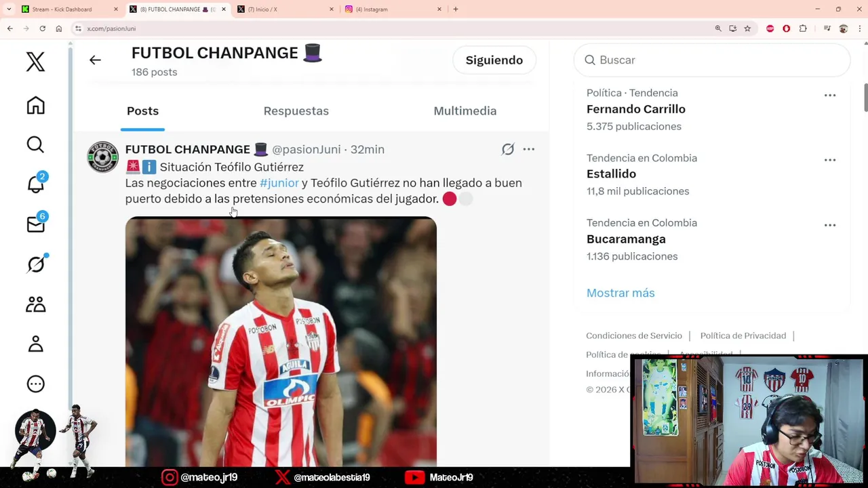This screenshot has width=868, height=488.
Task: Close the Instagram browser tab
Action: 439,9
